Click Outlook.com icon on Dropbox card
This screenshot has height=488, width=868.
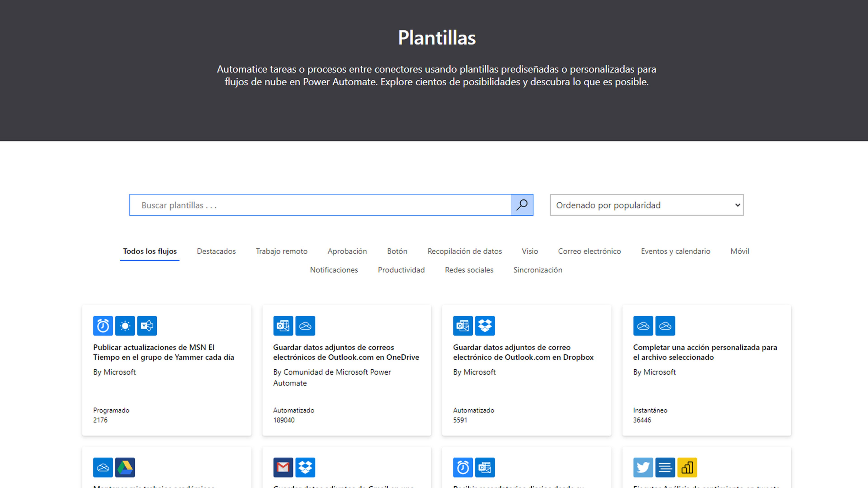[x=463, y=326]
